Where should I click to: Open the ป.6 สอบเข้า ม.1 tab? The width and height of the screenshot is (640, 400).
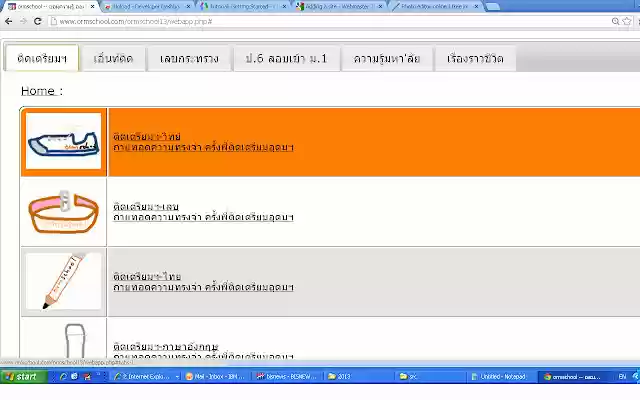tap(286, 58)
